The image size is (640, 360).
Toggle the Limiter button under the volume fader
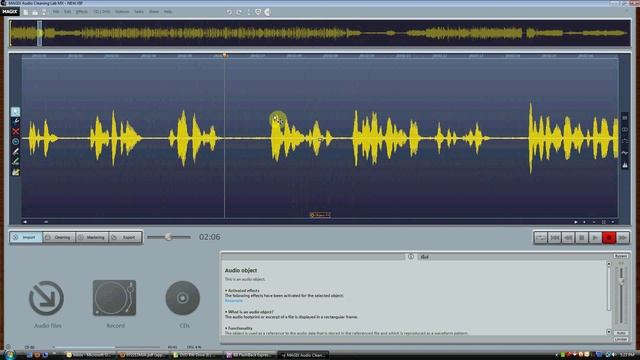621,339
